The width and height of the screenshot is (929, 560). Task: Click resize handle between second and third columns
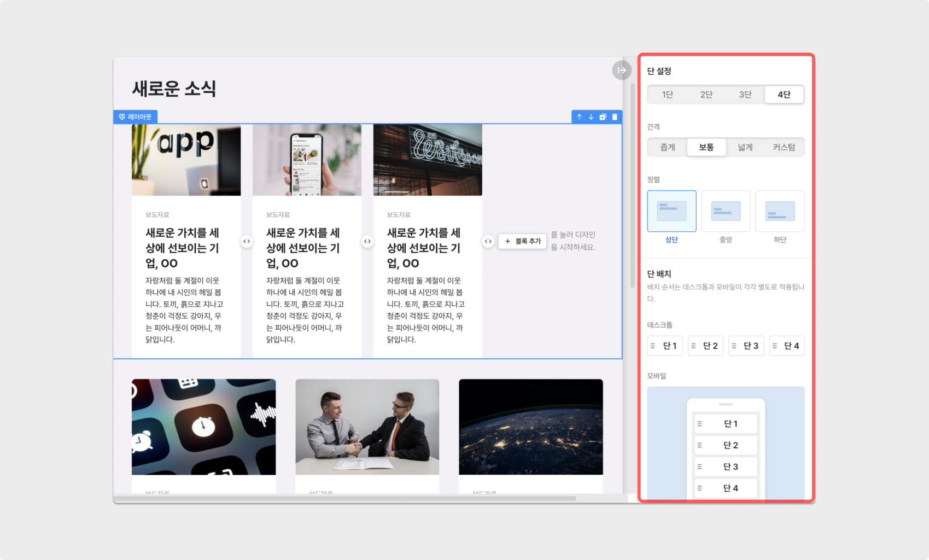click(367, 241)
